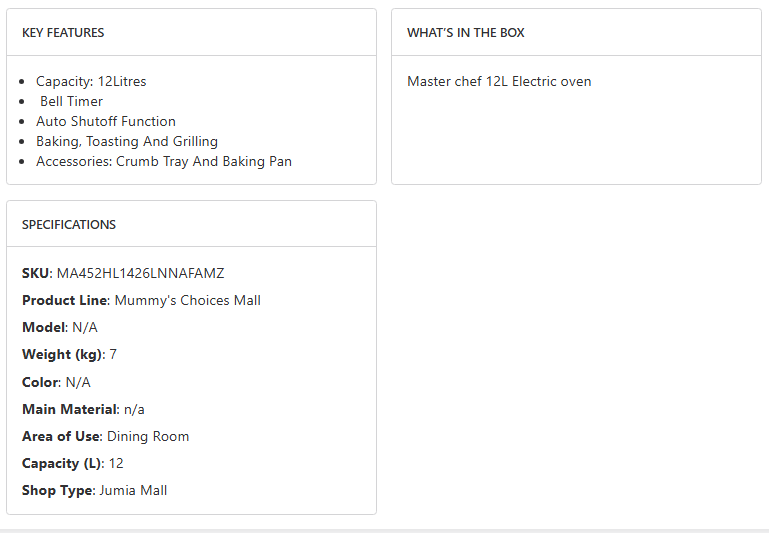Click the Model specification row

coord(60,327)
